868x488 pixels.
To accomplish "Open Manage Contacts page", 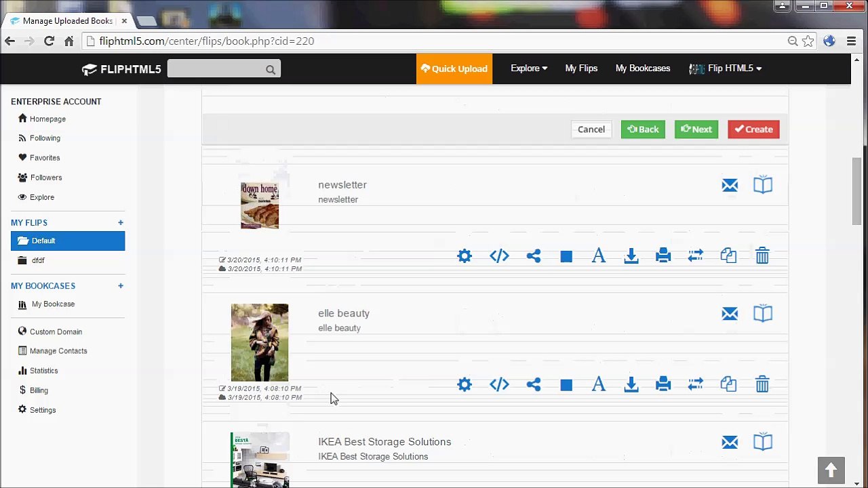I will pyautogui.click(x=53, y=351).
